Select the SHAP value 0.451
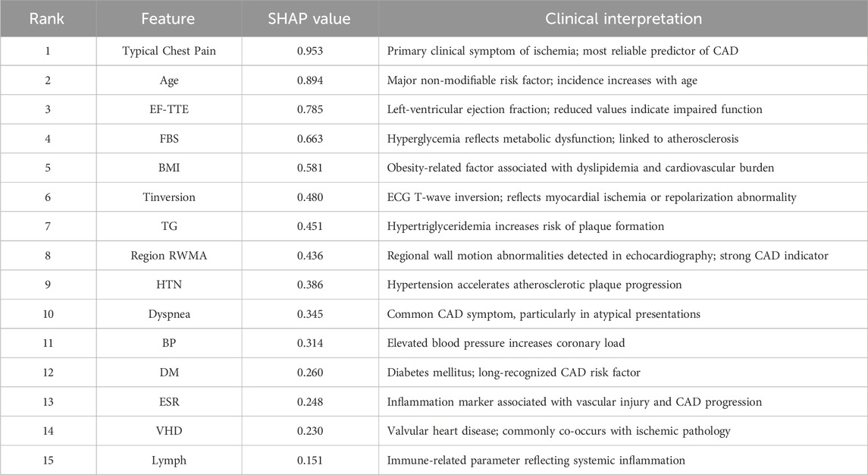868x475 pixels. pyautogui.click(x=310, y=226)
